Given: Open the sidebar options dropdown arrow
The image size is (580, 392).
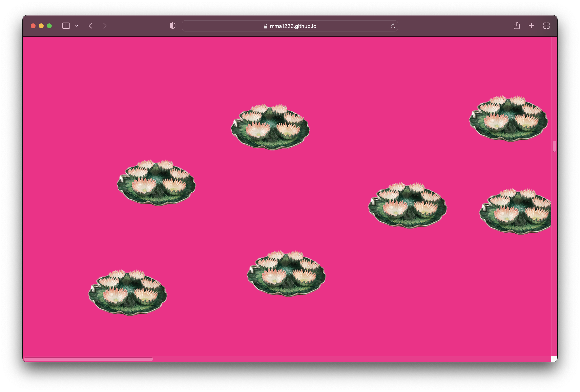Looking at the screenshot, I should [x=77, y=26].
